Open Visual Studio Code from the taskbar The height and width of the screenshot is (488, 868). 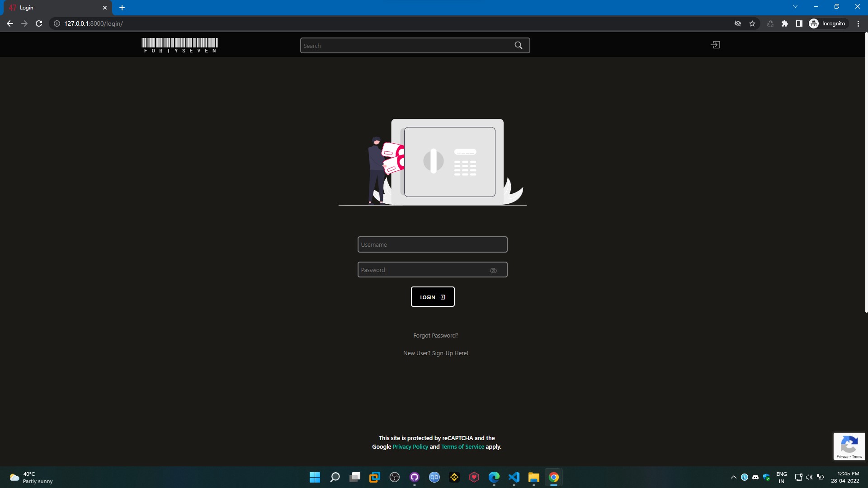pyautogui.click(x=514, y=477)
